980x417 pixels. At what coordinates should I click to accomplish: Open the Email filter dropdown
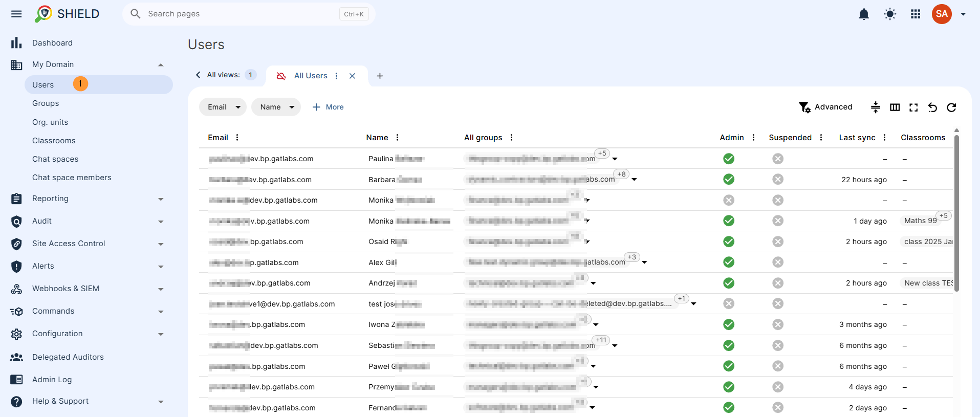223,107
